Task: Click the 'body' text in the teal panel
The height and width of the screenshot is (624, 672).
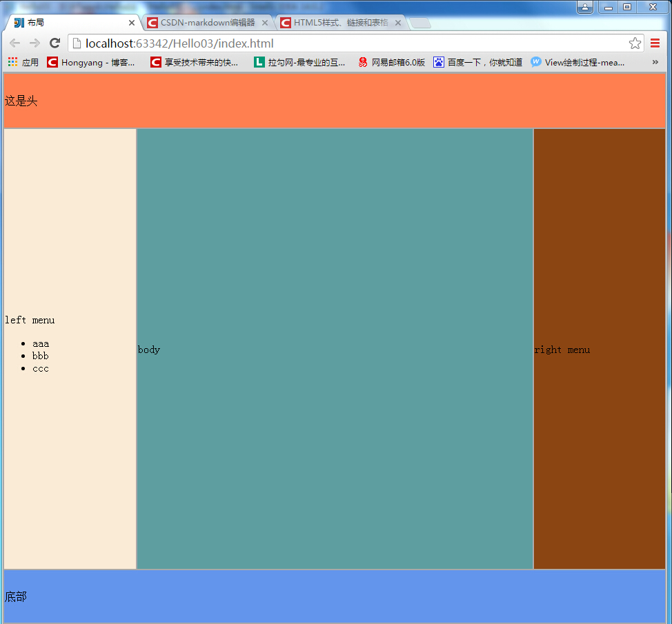Action: 149,350
